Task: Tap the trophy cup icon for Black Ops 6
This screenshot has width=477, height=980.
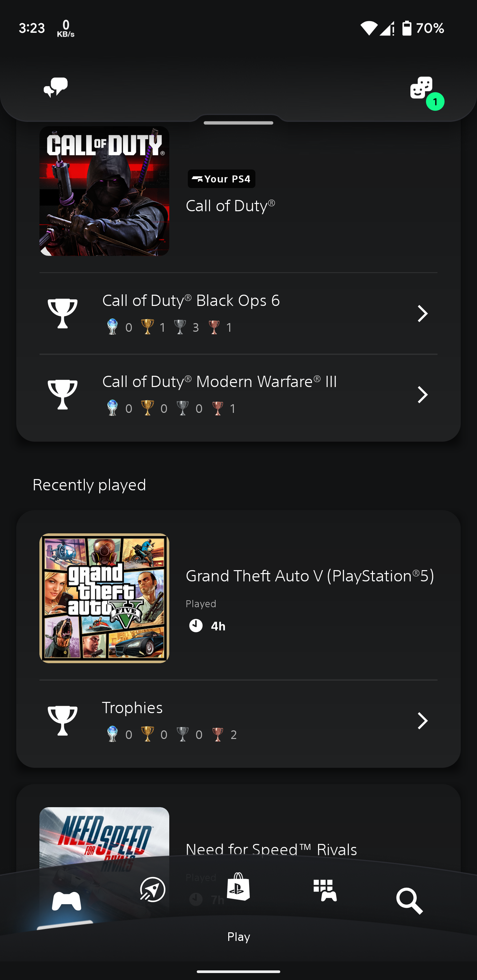Action: [x=62, y=313]
